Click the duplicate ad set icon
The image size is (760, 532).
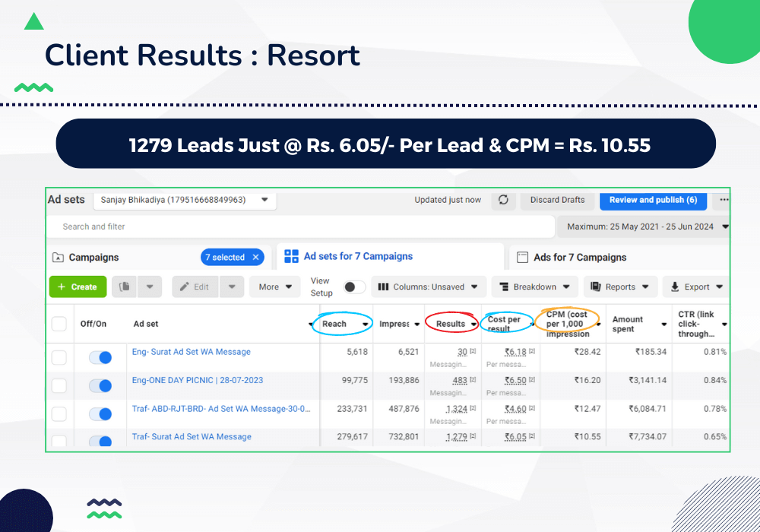[125, 287]
